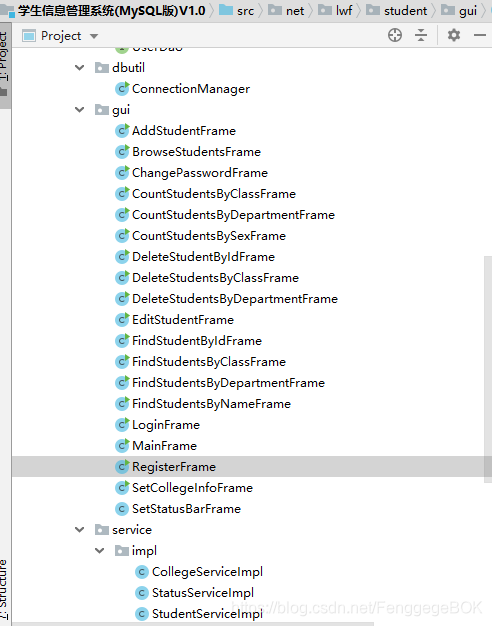492x626 pixels.
Task: Collapse the gui folder chevron
Action: click(x=79, y=109)
